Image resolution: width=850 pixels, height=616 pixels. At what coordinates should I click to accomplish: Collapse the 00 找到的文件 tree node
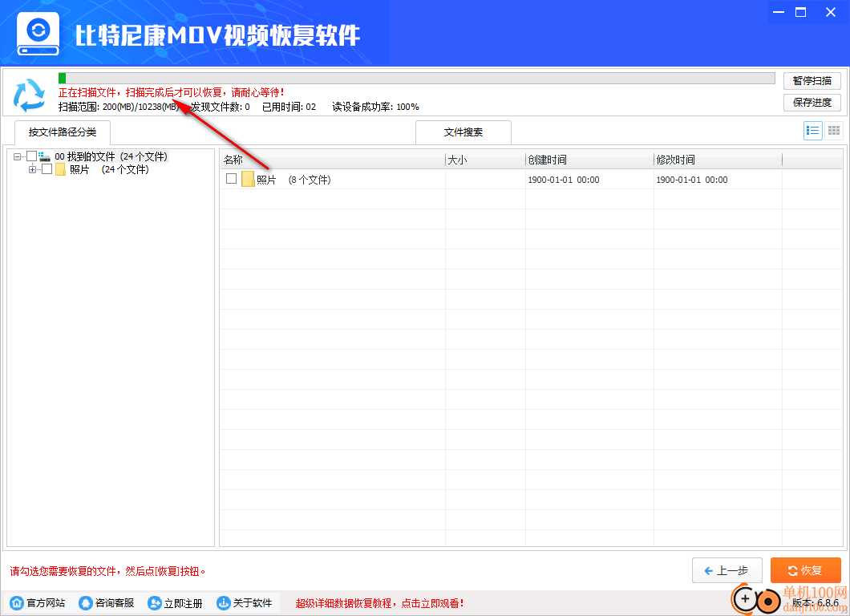click(17, 156)
